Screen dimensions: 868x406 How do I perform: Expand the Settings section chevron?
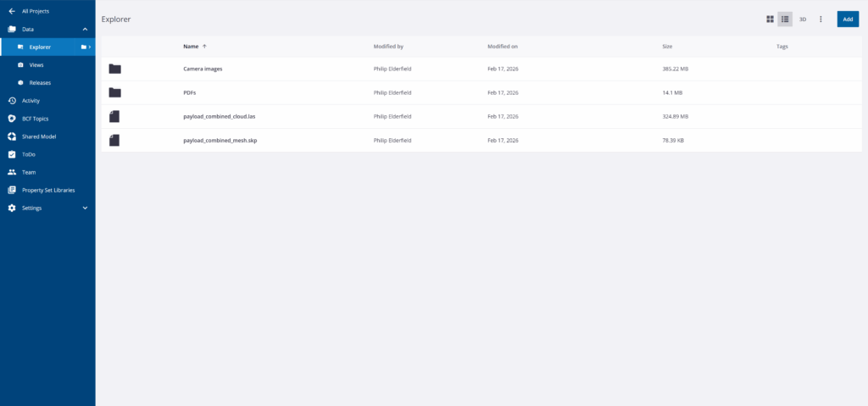coord(85,208)
